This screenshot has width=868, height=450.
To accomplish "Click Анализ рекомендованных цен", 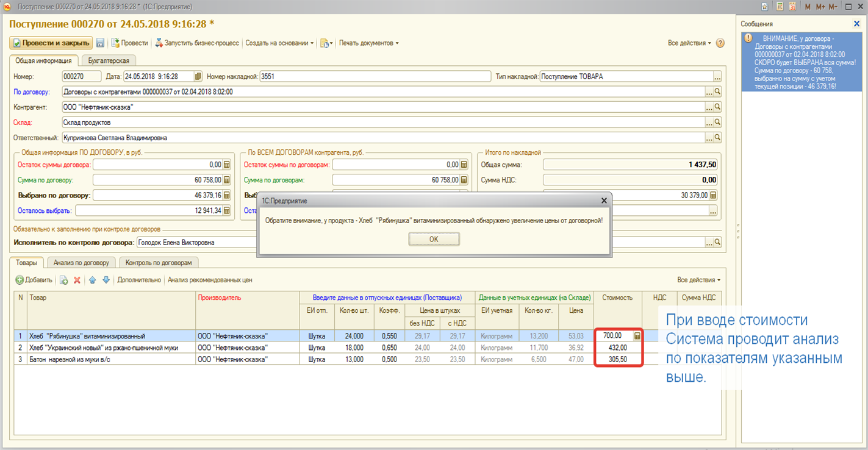I will coord(210,280).
